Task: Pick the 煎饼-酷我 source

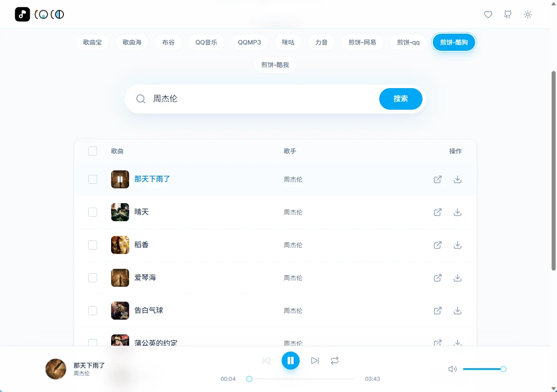Action: 275,65
